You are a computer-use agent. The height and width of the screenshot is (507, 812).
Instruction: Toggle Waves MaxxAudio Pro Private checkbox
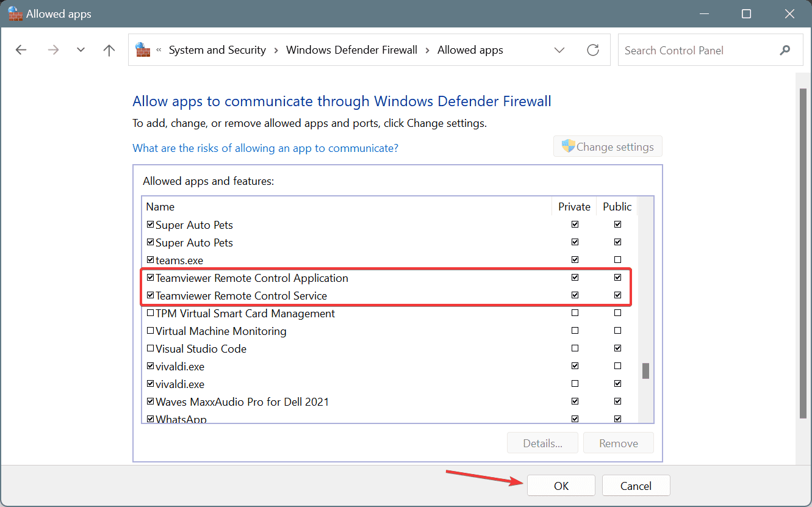pyautogui.click(x=575, y=401)
